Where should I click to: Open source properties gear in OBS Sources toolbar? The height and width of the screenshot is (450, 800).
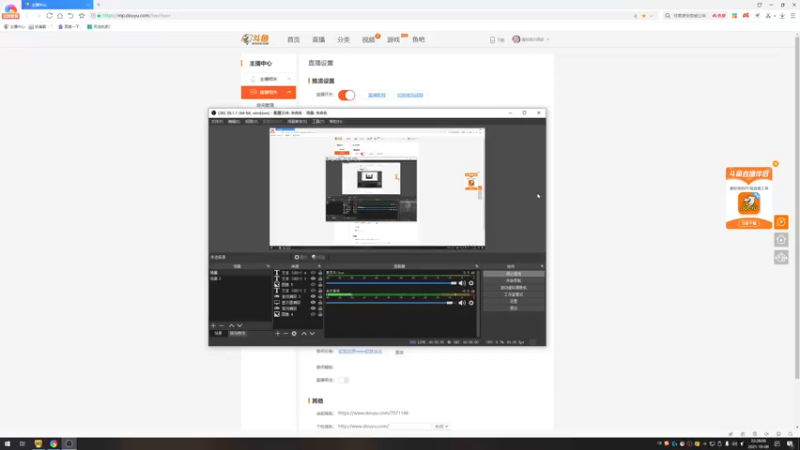(294, 334)
